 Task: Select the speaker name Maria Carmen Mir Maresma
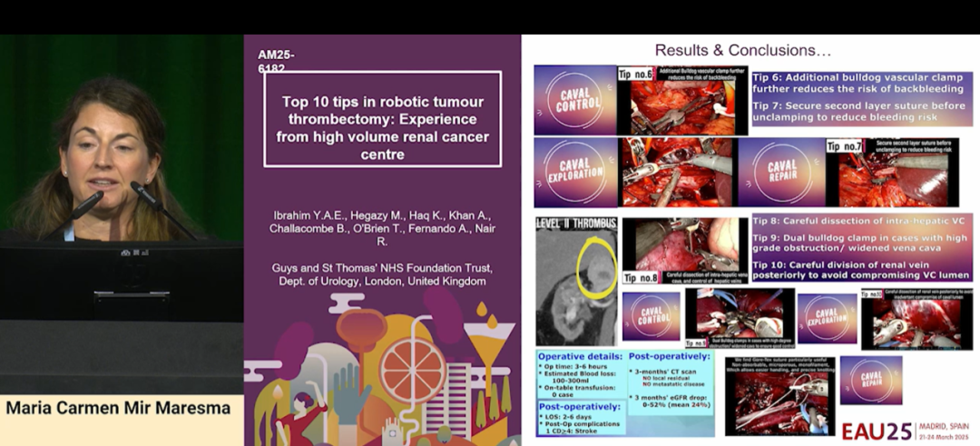click(x=119, y=408)
